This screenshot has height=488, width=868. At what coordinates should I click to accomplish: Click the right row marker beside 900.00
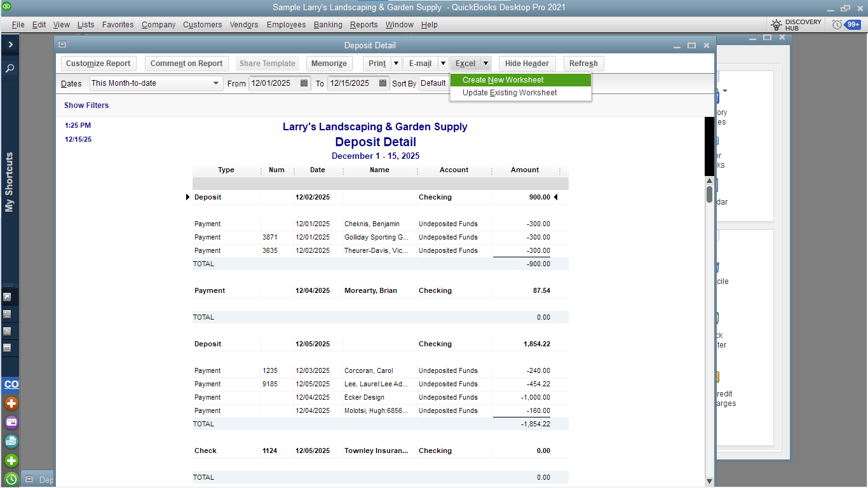555,197
